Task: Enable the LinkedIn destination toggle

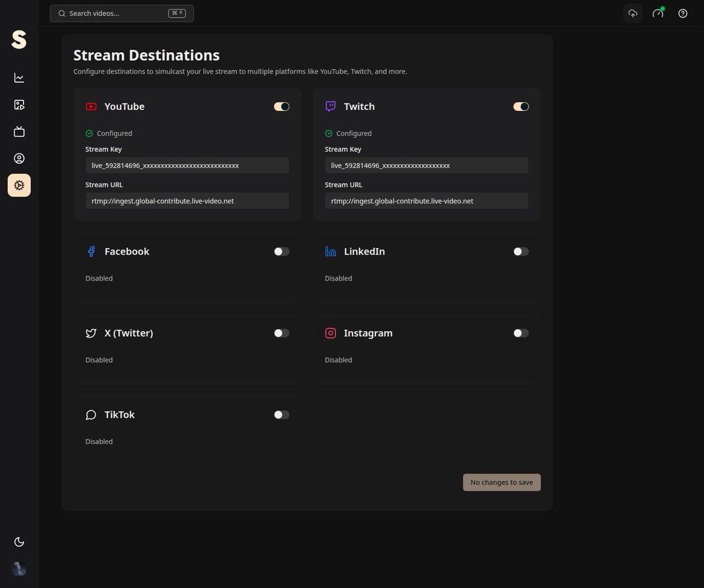Action: click(x=521, y=252)
